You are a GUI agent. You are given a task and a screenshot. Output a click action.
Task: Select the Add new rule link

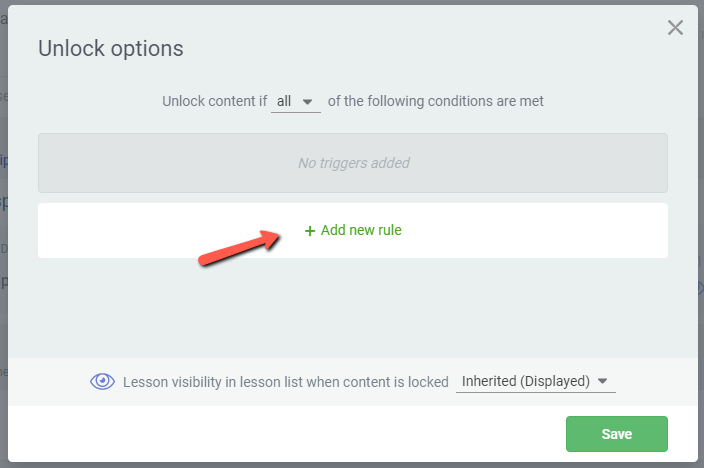(x=360, y=230)
